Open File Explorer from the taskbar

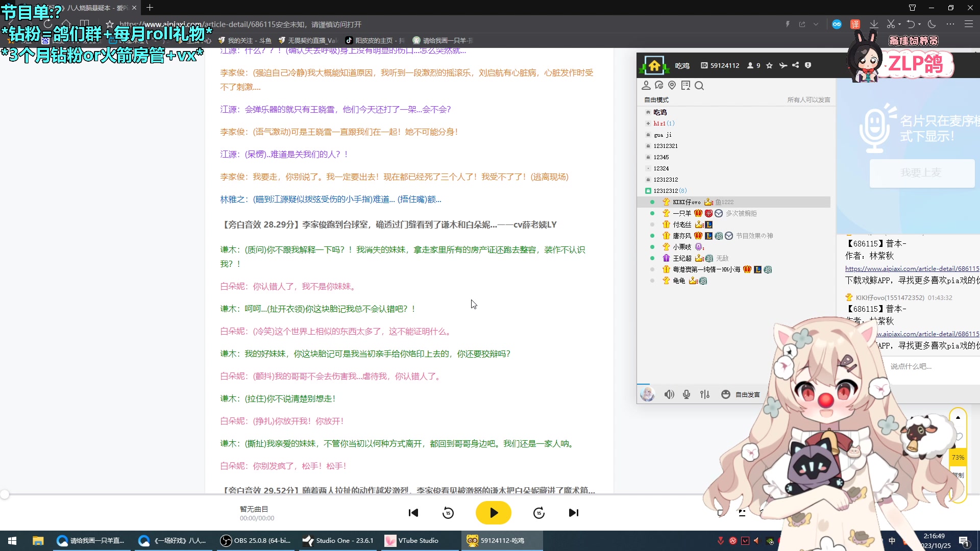38,541
